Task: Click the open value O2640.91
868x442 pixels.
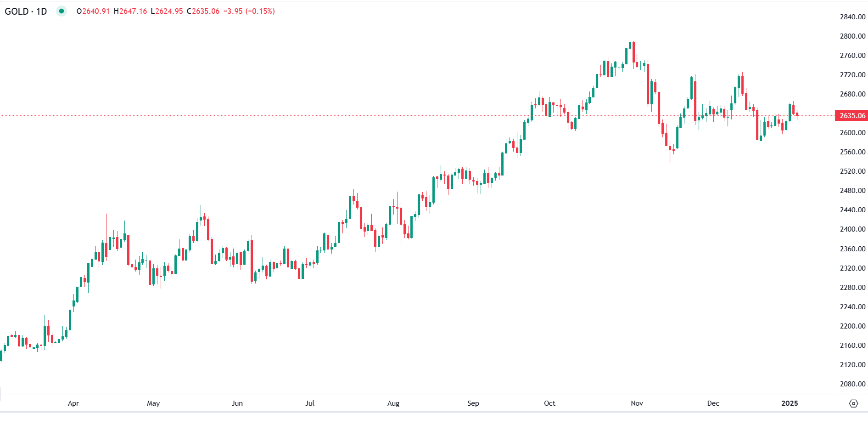Action: pyautogui.click(x=93, y=11)
